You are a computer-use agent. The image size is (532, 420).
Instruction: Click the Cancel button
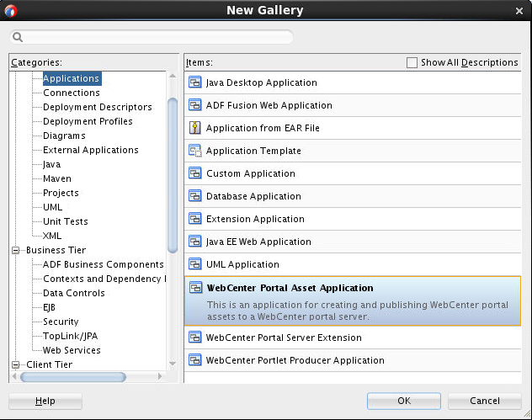tap(485, 401)
